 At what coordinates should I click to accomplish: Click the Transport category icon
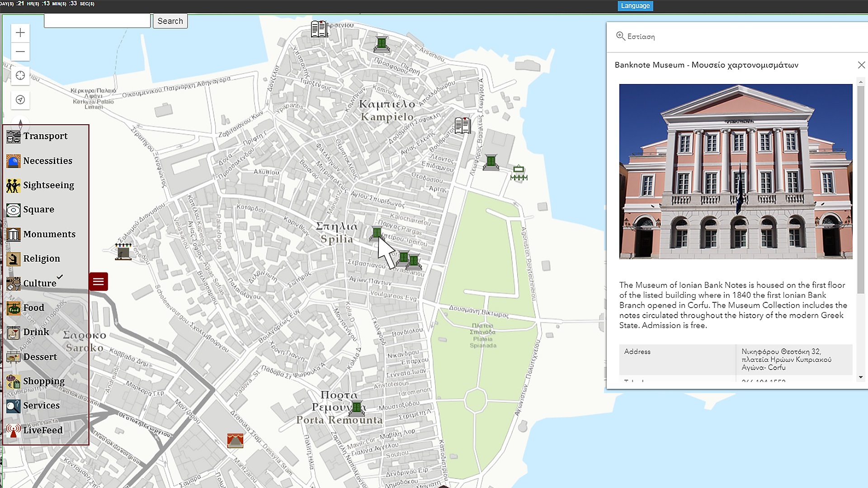click(x=13, y=136)
